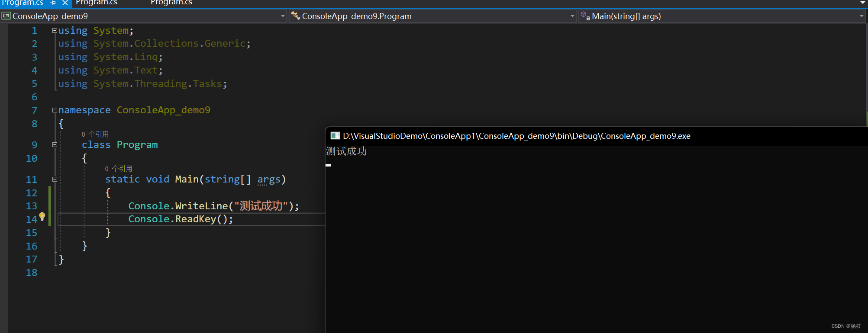Viewport: 868px width, 333px height.
Task: Click the C# project icon in navigation bar
Action: 6,16
